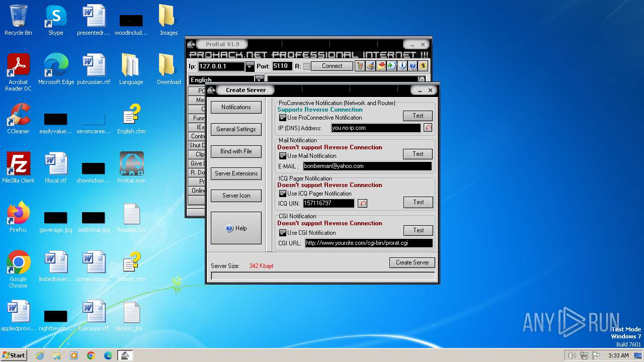Open the Server Icon section
This screenshot has width=644, height=362.
point(236,196)
